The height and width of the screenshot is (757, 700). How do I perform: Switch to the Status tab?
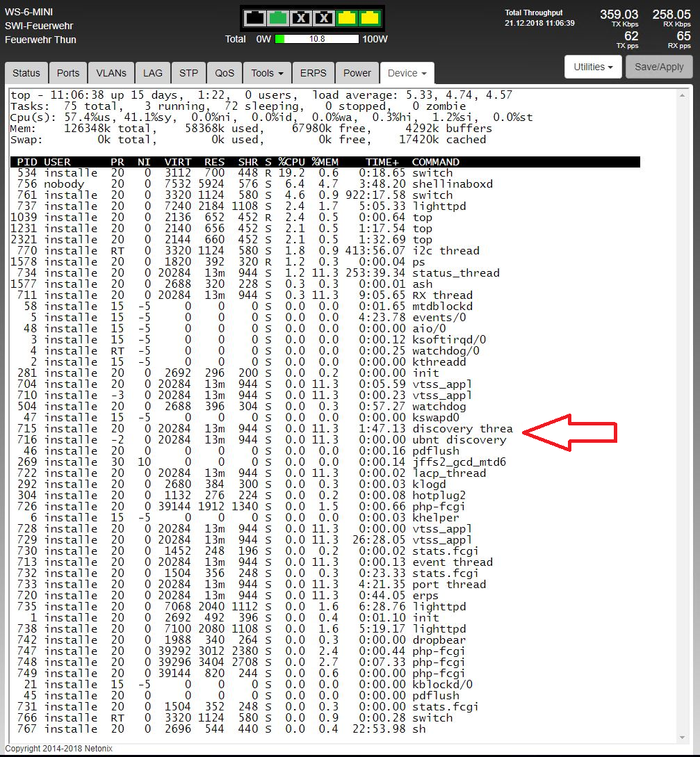[x=26, y=73]
